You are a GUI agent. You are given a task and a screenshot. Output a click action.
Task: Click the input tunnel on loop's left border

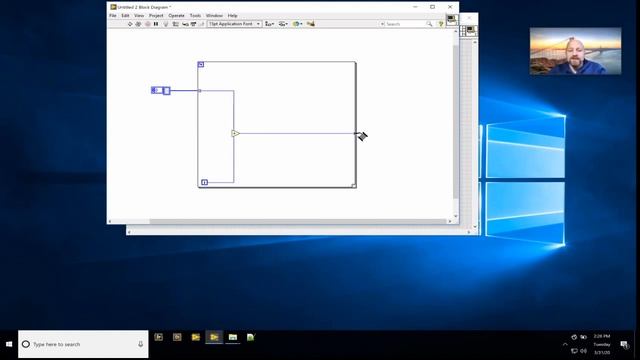199,91
